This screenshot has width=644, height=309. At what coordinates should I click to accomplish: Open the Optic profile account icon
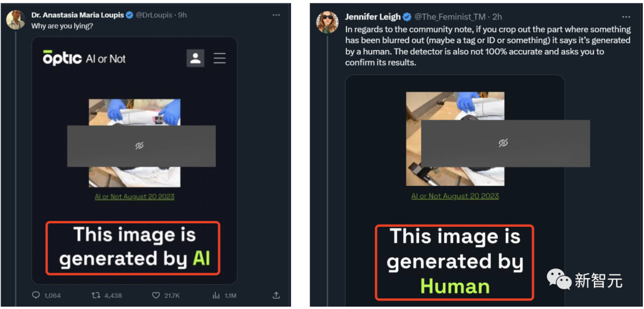tap(196, 58)
